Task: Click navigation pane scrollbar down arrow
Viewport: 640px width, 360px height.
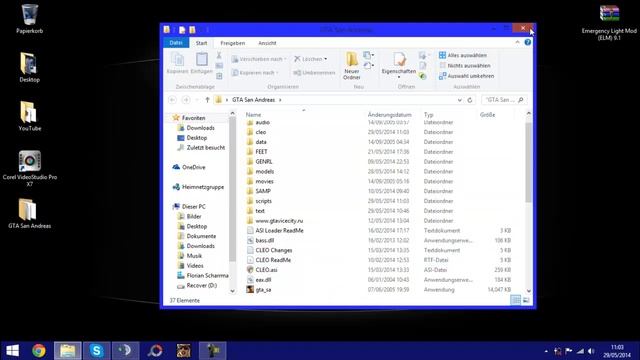Action: click(x=232, y=291)
